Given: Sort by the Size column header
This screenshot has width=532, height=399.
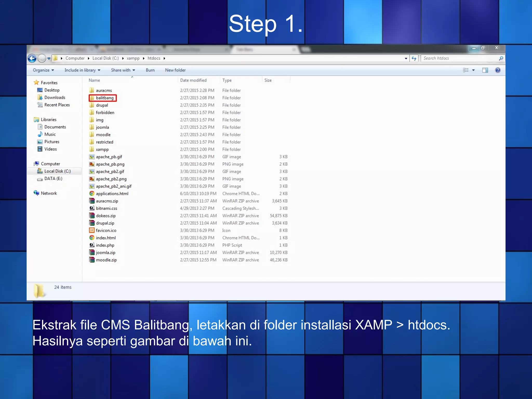Looking at the screenshot, I should 268,81.
